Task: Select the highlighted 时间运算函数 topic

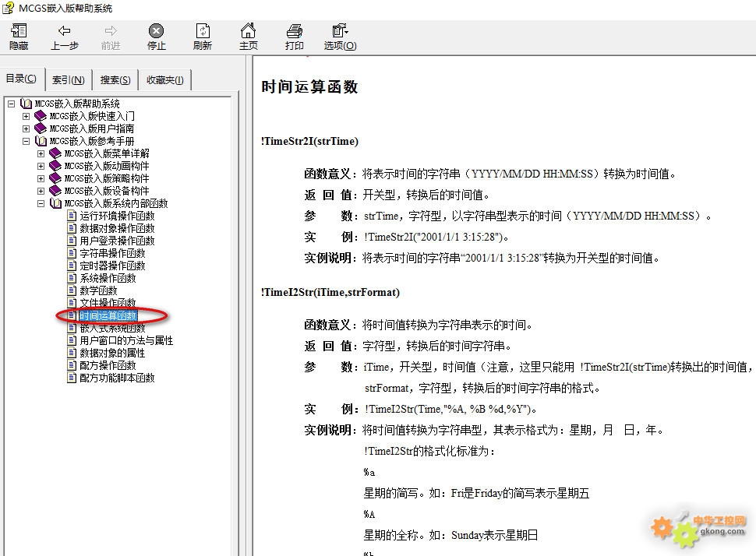Action: click(108, 315)
